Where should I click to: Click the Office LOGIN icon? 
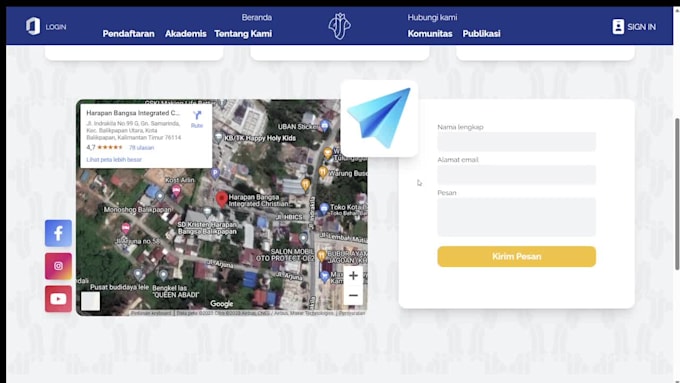[x=33, y=26]
